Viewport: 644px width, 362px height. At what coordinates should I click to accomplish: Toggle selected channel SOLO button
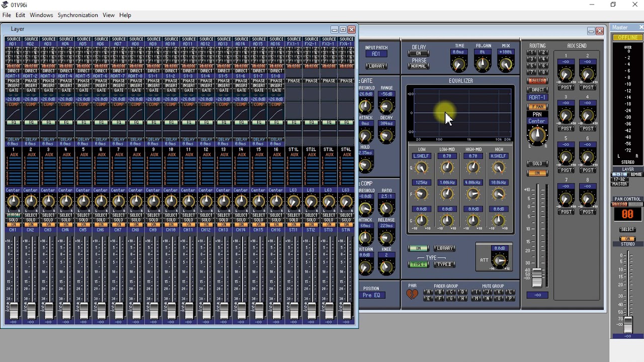coord(537,164)
